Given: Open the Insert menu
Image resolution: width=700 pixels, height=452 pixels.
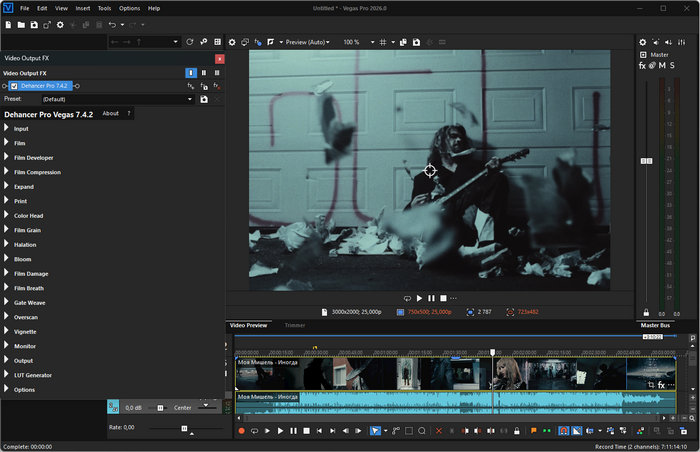Looking at the screenshot, I should click(83, 8).
